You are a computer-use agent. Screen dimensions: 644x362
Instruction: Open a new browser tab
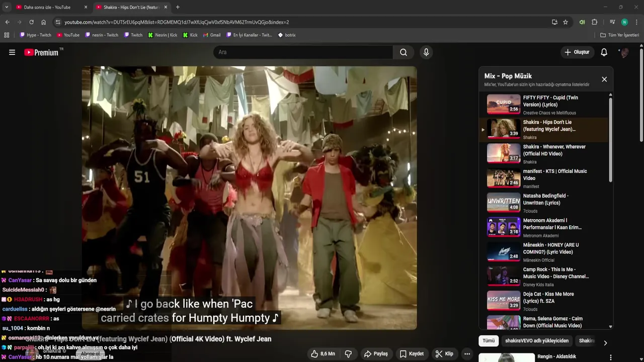[178, 7]
